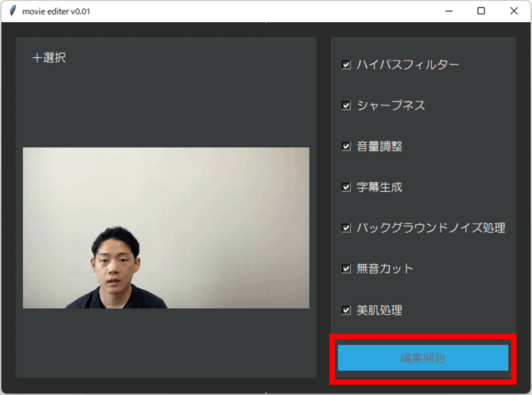
Task: Click the 美肌処理 label text
Action: (380, 310)
